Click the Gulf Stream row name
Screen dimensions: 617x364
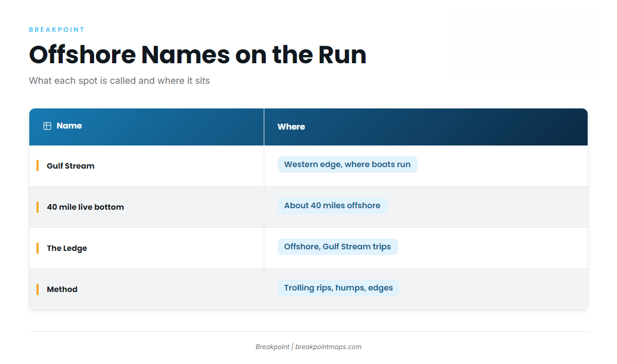70,166
